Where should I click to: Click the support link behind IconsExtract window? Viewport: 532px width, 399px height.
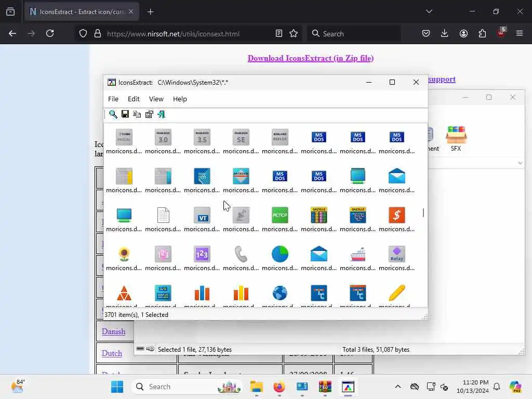[442, 79]
